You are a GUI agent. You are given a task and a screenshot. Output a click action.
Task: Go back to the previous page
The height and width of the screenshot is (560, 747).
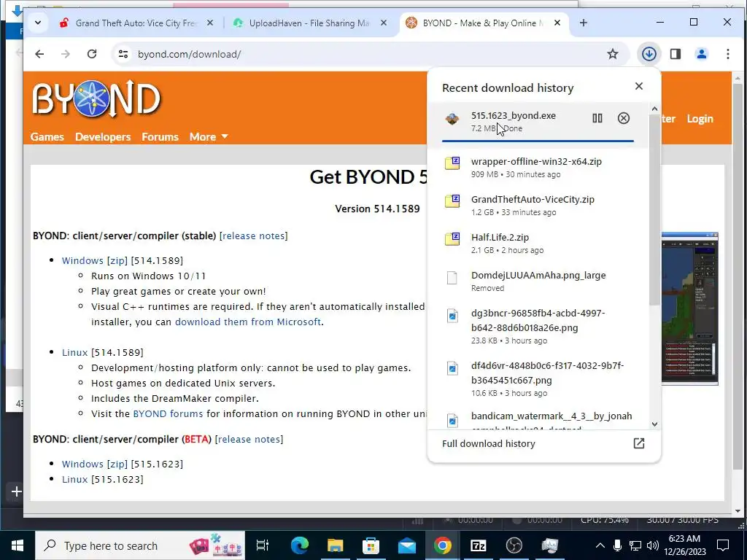[39, 54]
